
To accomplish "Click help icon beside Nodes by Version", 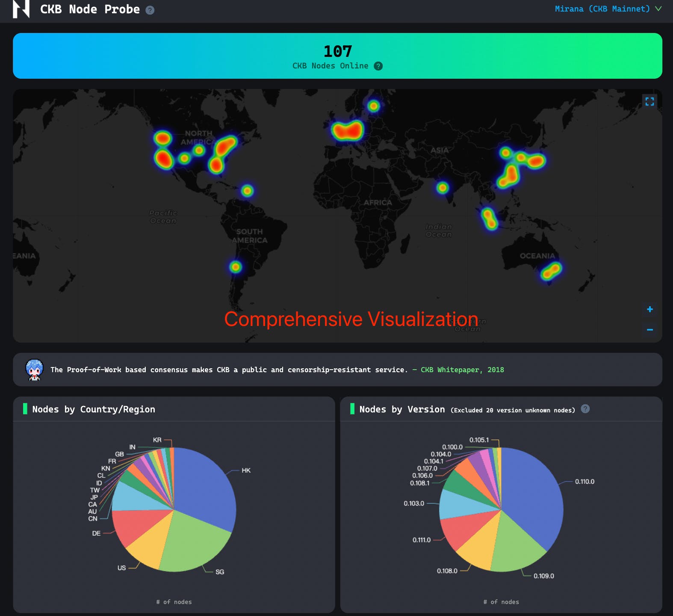I will (585, 409).
